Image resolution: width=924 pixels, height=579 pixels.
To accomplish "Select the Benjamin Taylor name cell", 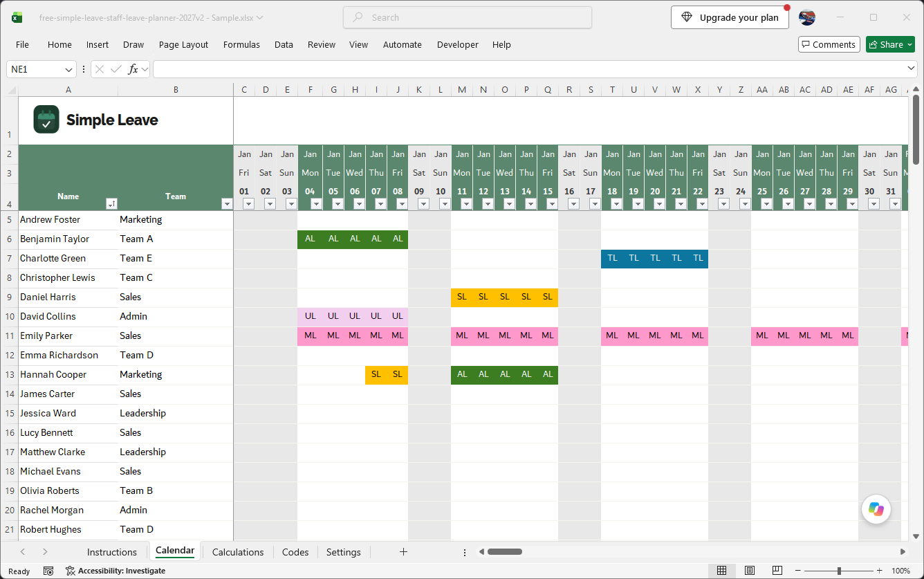I will coord(68,239).
